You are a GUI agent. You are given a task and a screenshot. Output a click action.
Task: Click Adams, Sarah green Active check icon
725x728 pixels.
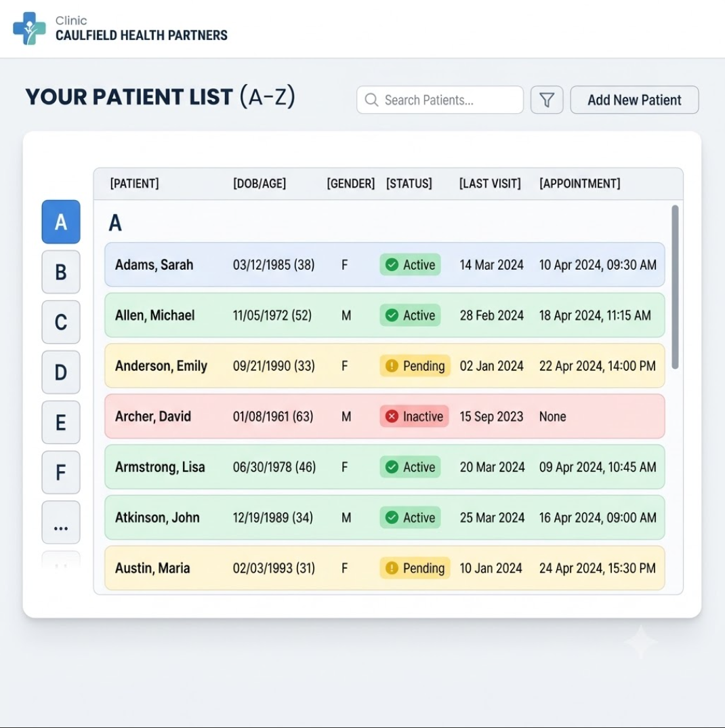point(392,264)
